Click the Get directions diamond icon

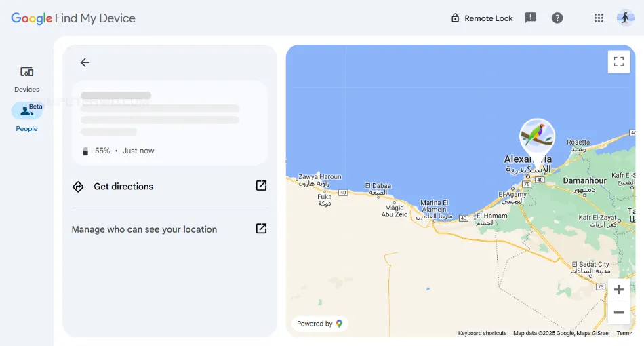(78, 187)
